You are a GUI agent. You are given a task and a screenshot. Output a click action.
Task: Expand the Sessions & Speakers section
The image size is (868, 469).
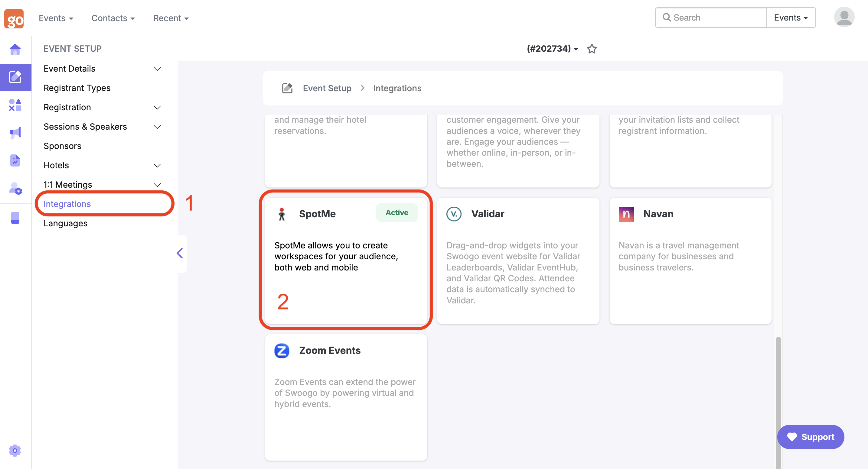[102, 127]
